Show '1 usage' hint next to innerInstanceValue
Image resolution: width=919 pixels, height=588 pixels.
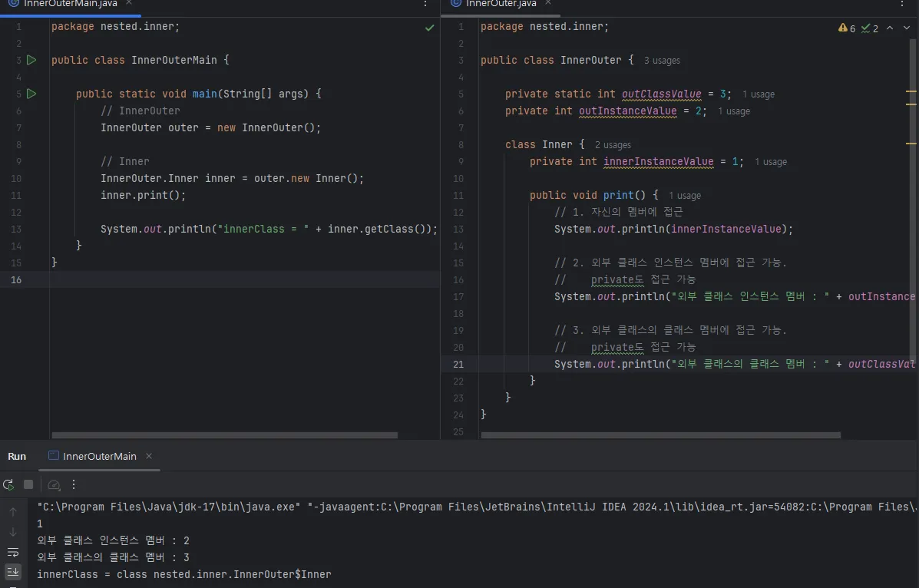(x=771, y=162)
